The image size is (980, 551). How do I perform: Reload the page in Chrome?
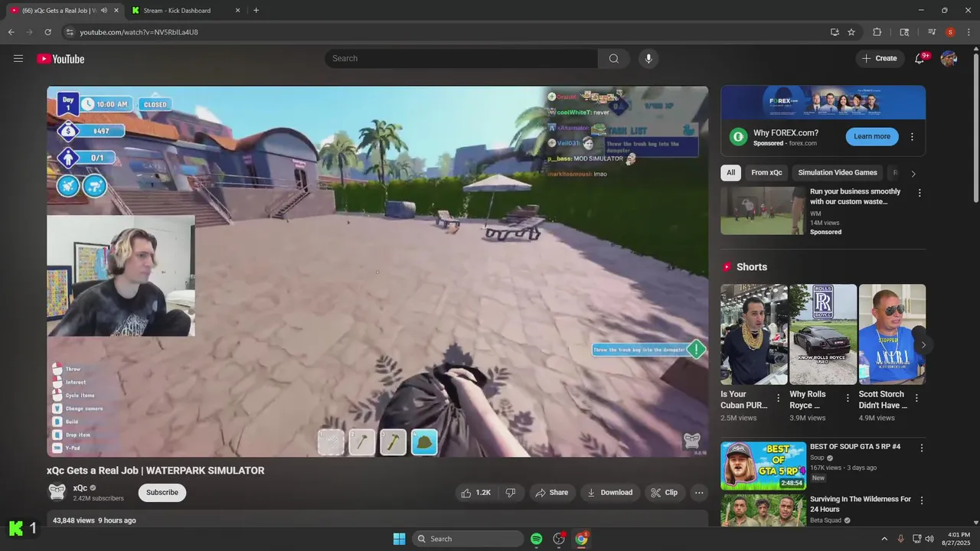coord(47,32)
